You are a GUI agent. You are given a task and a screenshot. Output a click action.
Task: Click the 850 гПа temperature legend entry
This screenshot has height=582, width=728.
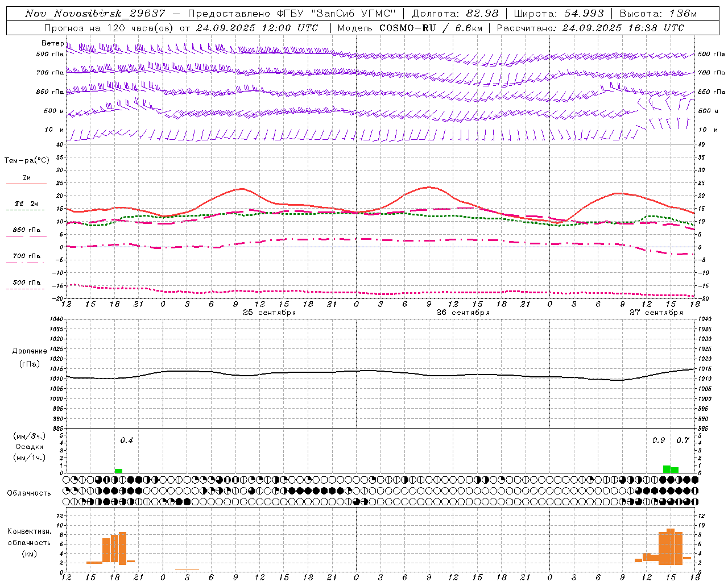[x=26, y=230]
